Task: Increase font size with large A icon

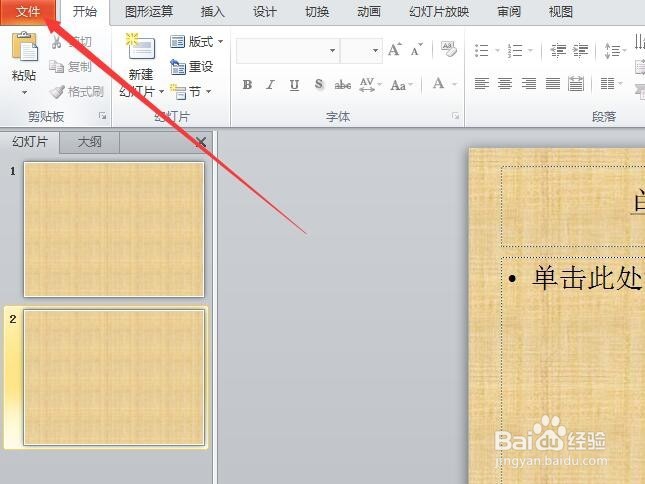Action: pyautogui.click(x=395, y=50)
